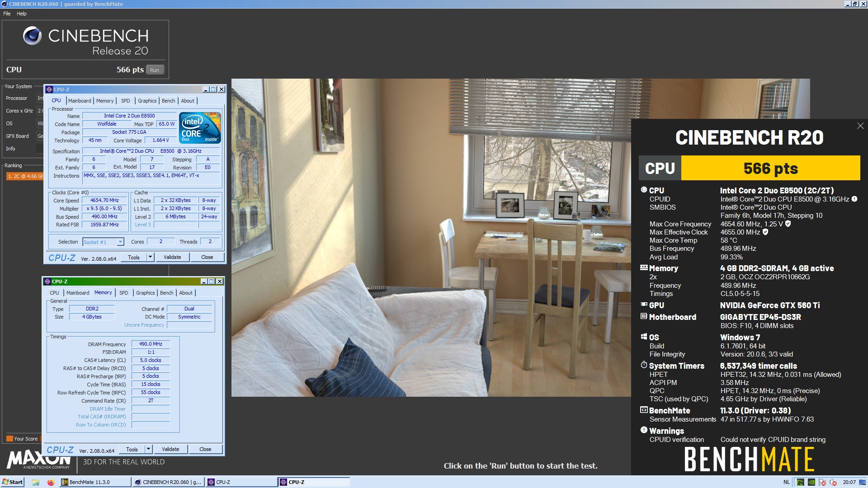
Task: Open Bench tab in upper CPU-Z window
Action: [x=168, y=101]
